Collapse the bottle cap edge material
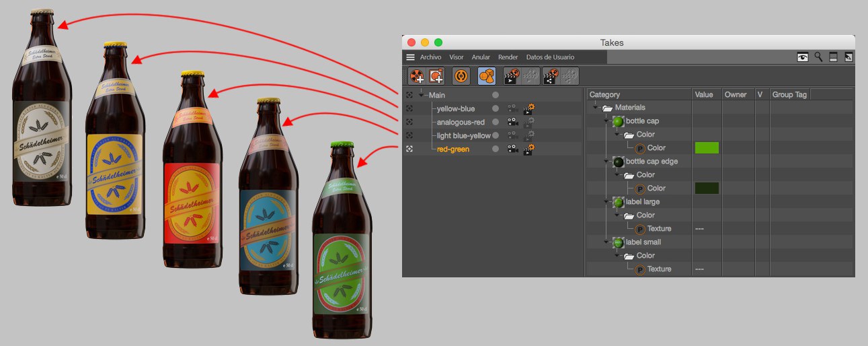This screenshot has height=346, width=868. click(x=606, y=162)
